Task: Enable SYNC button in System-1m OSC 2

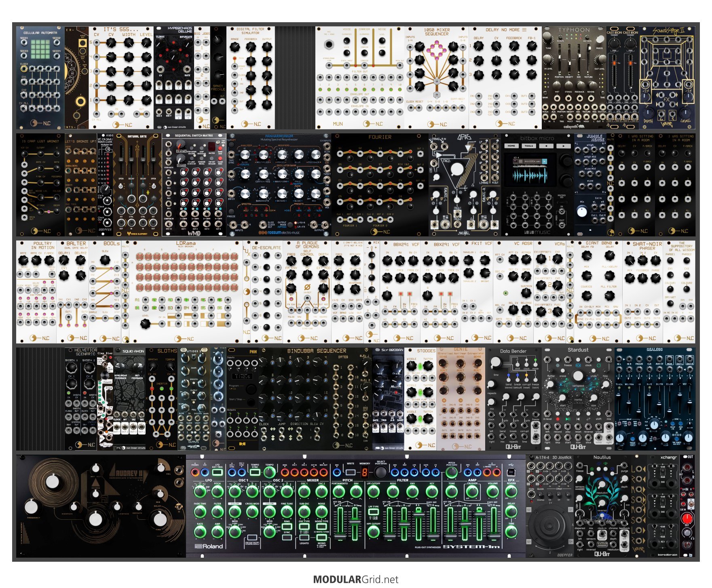Action: coord(287,537)
